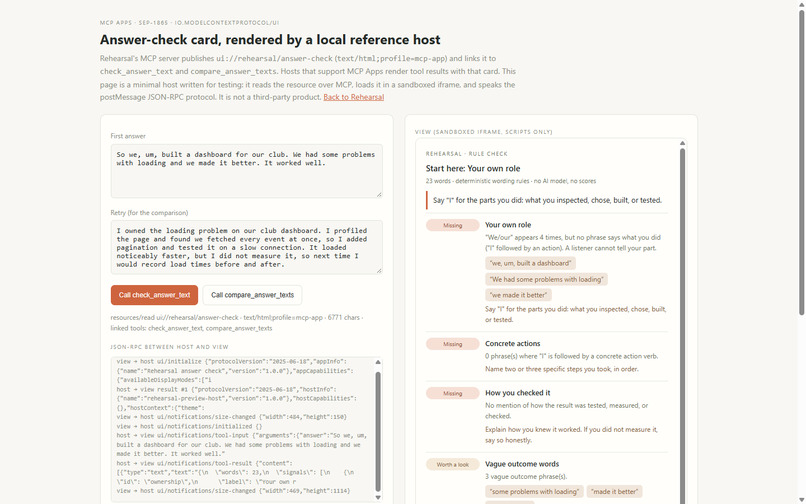Click the resources/read status line
806x504 pixels.
237,318
